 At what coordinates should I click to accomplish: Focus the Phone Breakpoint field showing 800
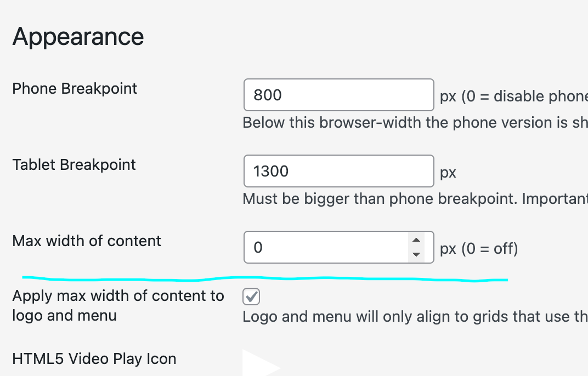pyautogui.click(x=338, y=95)
